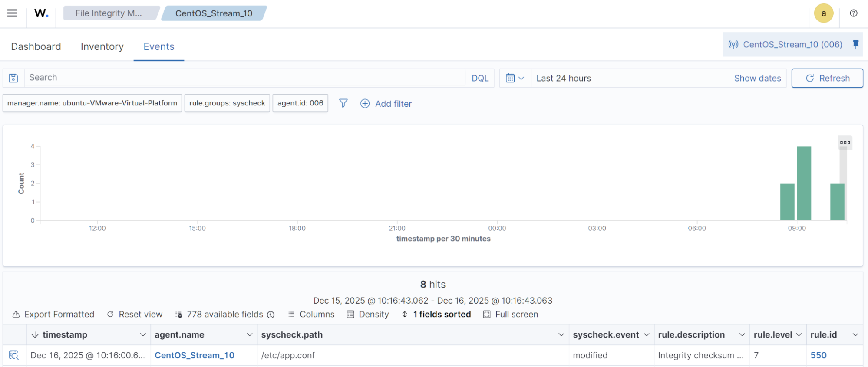Screen dimensions: 868x367
Task: Open the help circle icon
Action: (x=854, y=13)
